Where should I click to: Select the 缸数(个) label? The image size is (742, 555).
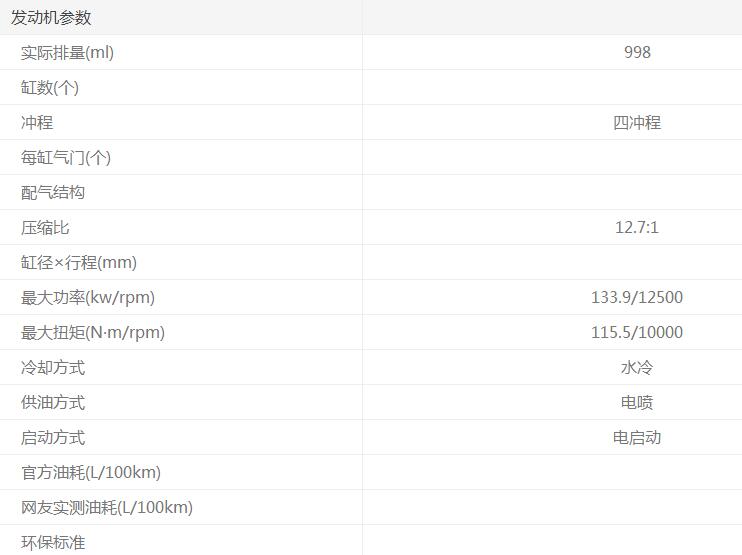(50, 87)
